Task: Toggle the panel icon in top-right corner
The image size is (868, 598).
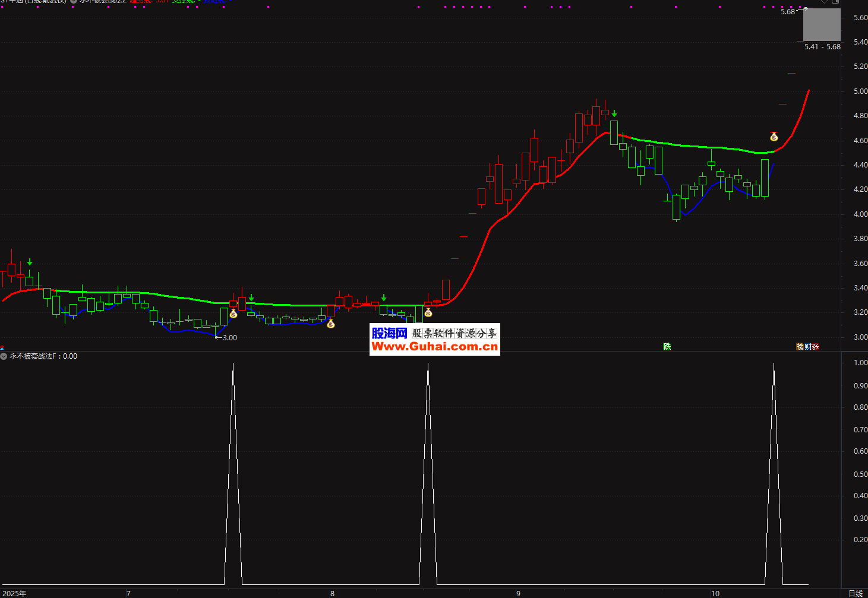Action: click(x=835, y=2)
